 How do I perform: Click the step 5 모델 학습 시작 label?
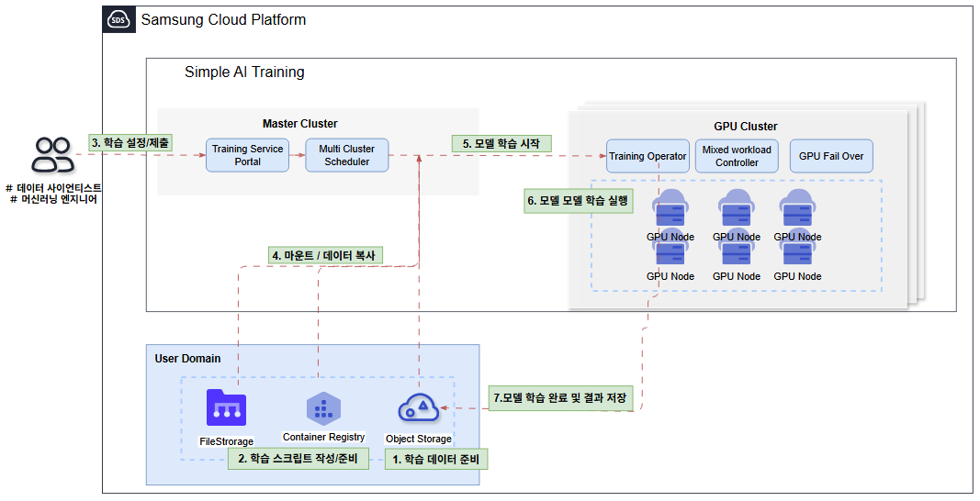pos(501,144)
